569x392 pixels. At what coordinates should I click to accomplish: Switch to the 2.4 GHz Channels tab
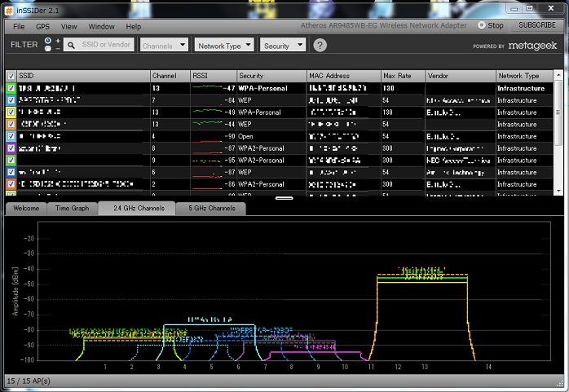(x=139, y=208)
